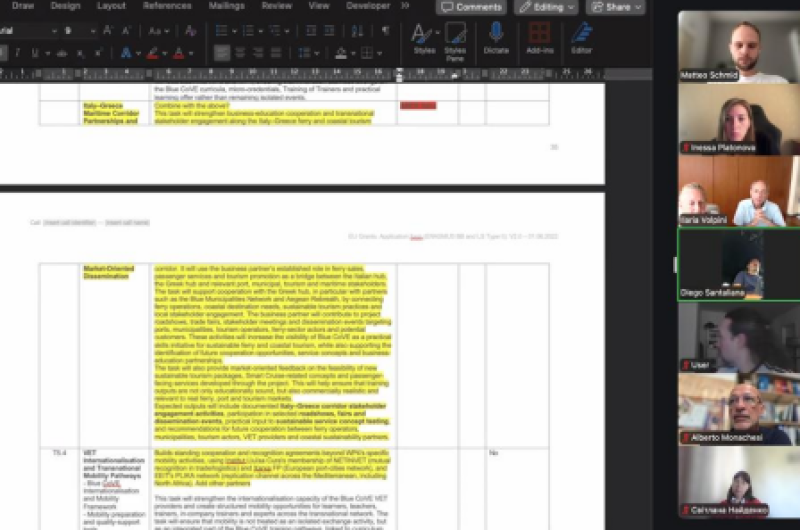Open the View tab
Image resolution: width=800 pixels, height=530 pixels.
(x=319, y=6)
